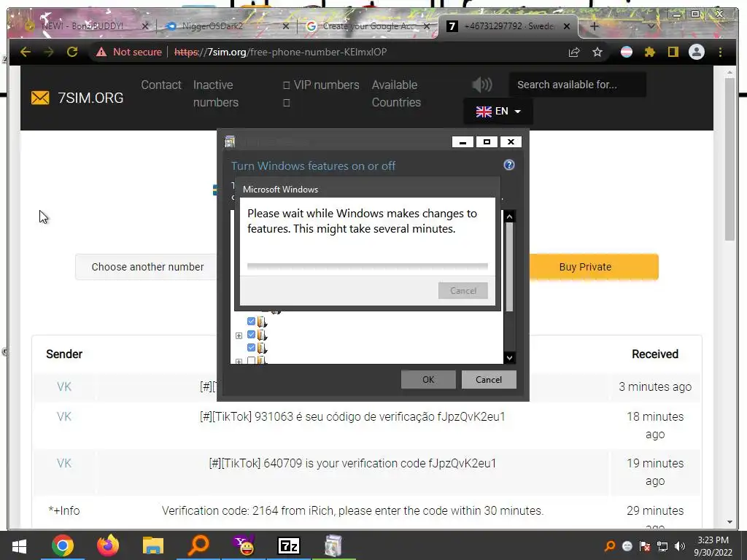Click in the Search available for field
The image size is (747, 560).
click(x=578, y=85)
